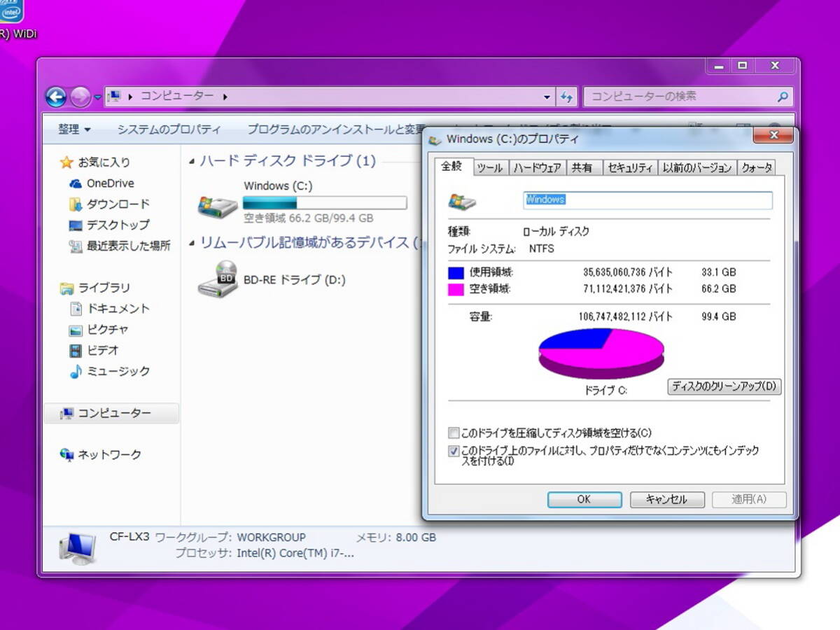Open the recent pages dropdown arrow
The height and width of the screenshot is (630, 840).
point(98,97)
